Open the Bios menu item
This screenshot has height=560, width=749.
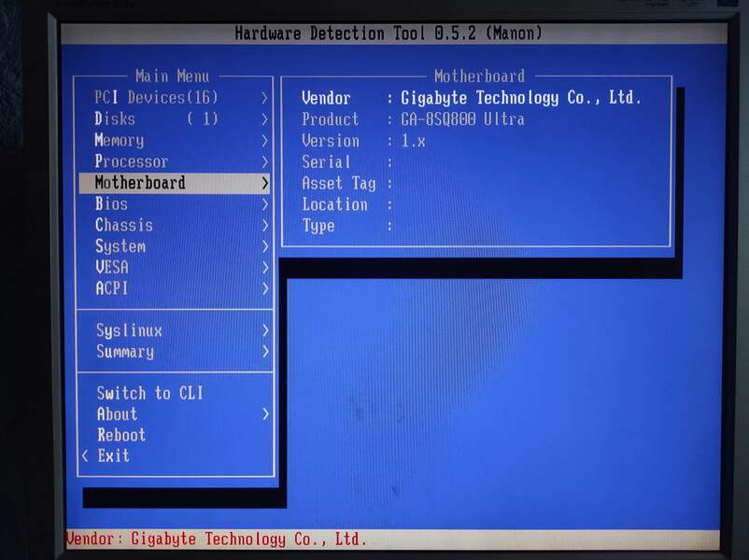tap(175, 203)
